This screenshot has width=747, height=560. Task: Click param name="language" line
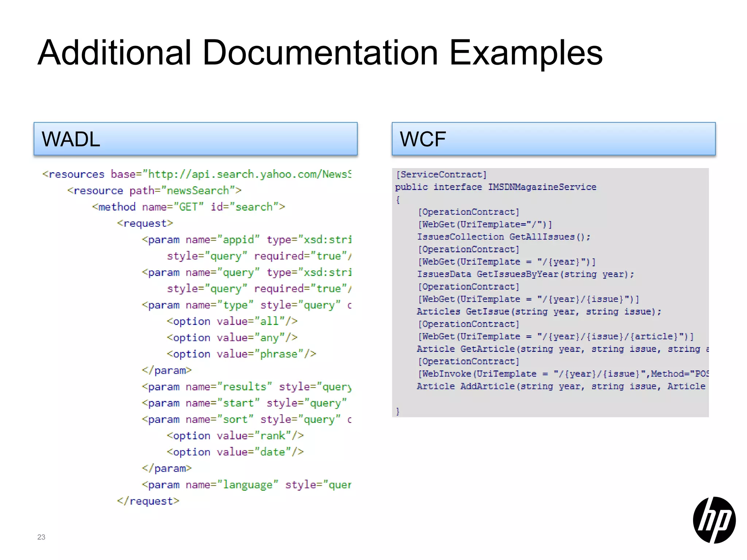coord(247,485)
